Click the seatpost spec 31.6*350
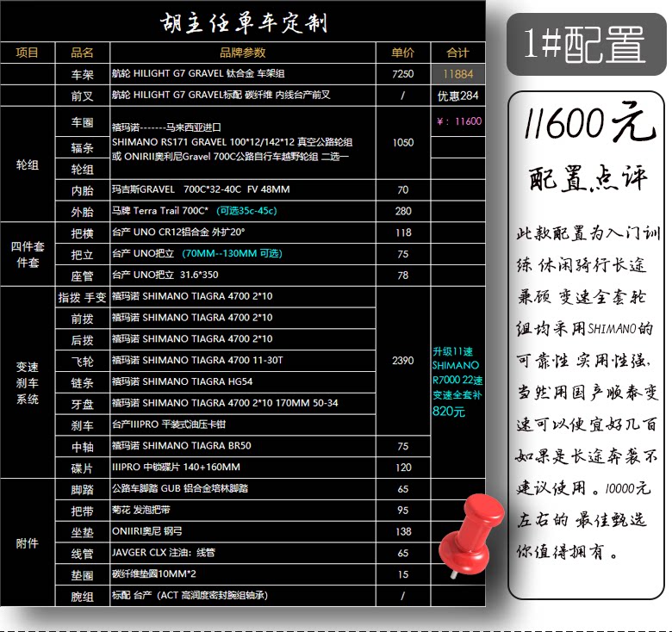The image size is (672, 632). (x=199, y=275)
